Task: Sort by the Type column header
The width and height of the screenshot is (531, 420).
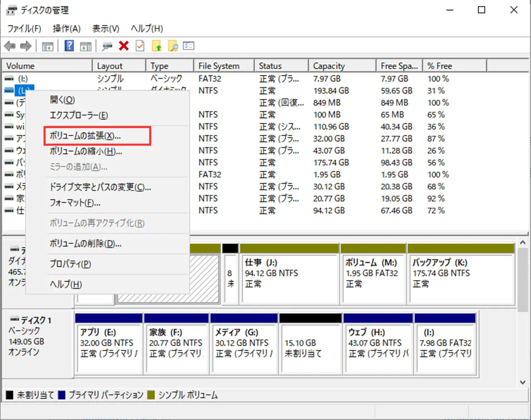Action: tap(170, 66)
